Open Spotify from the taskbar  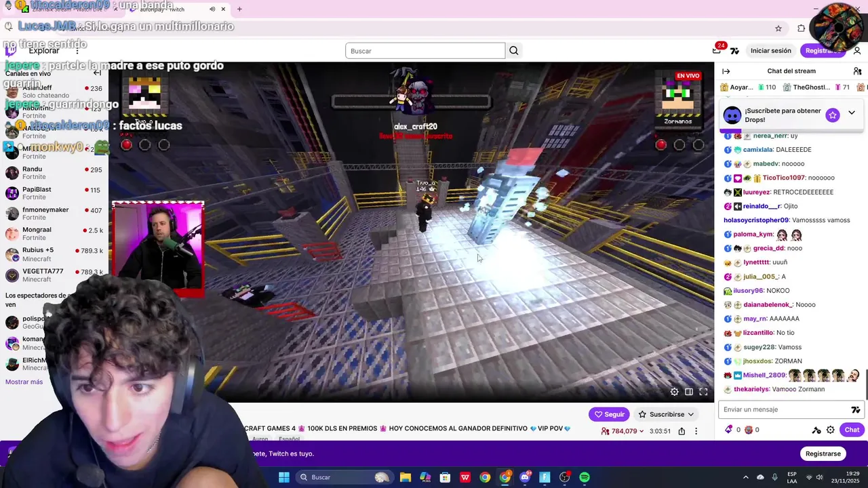[585, 477]
